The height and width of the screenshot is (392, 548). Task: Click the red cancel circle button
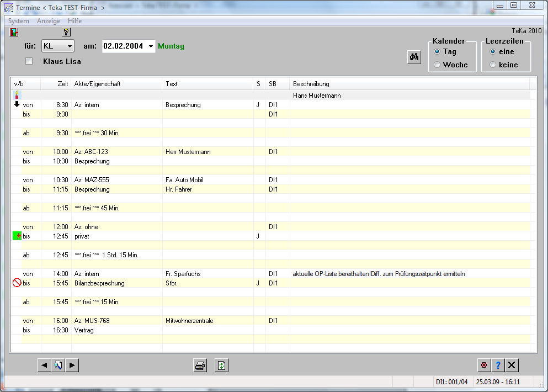(484, 365)
